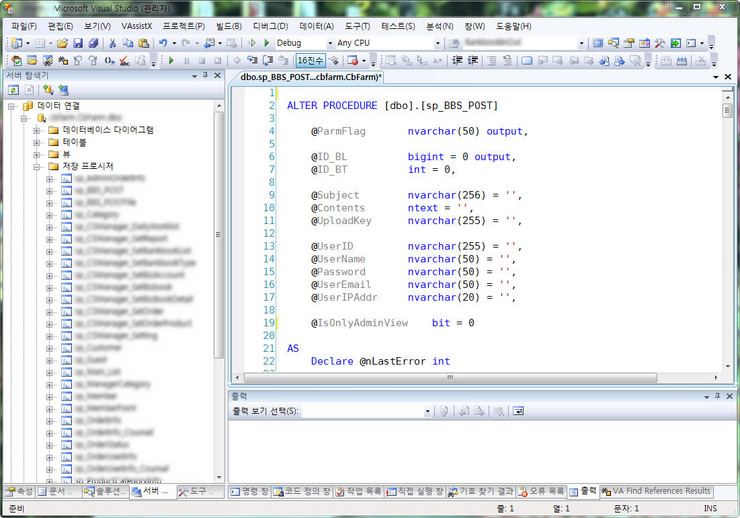
Task: Click the Save All icon
Action: [93, 43]
